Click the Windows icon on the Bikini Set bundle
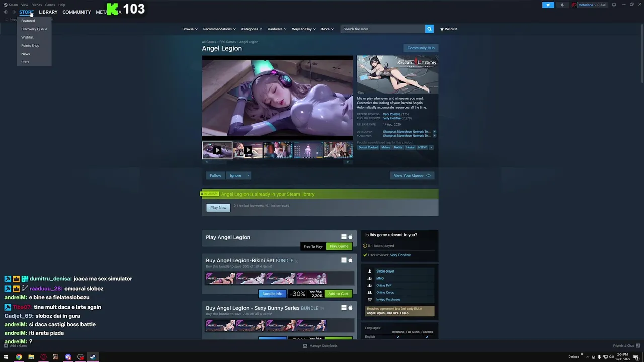The width and height of the screenshot is (644, 362). pos(344,260)
